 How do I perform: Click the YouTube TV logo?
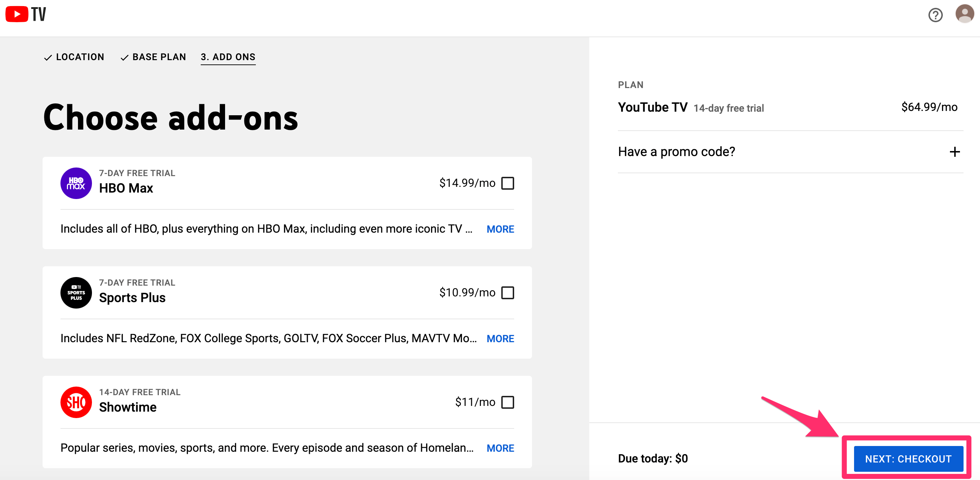tap(25, 14)
